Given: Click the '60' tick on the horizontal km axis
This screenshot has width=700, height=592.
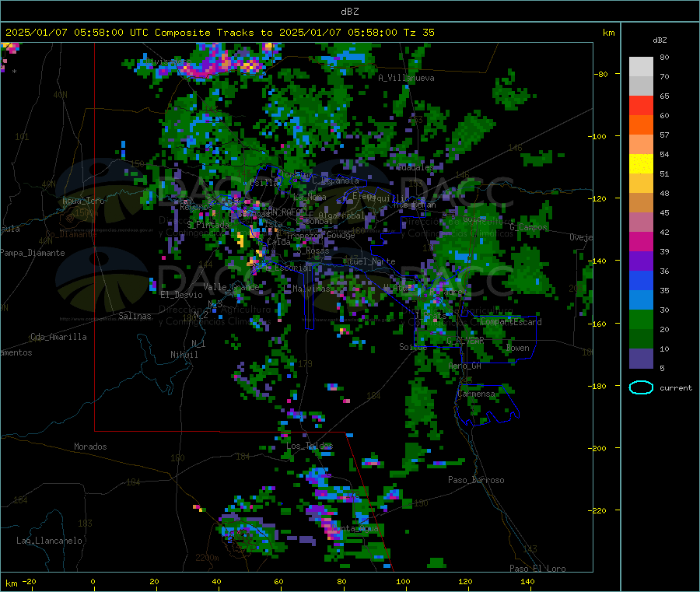Looking at the screenshot, I should pos(278,581).
